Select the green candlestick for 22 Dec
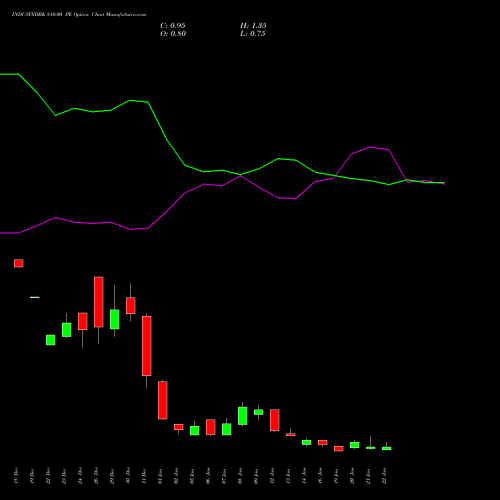Image resolution: width=500 pixels, height=500 pixels. pyautogui.click(x=51, y=340)
